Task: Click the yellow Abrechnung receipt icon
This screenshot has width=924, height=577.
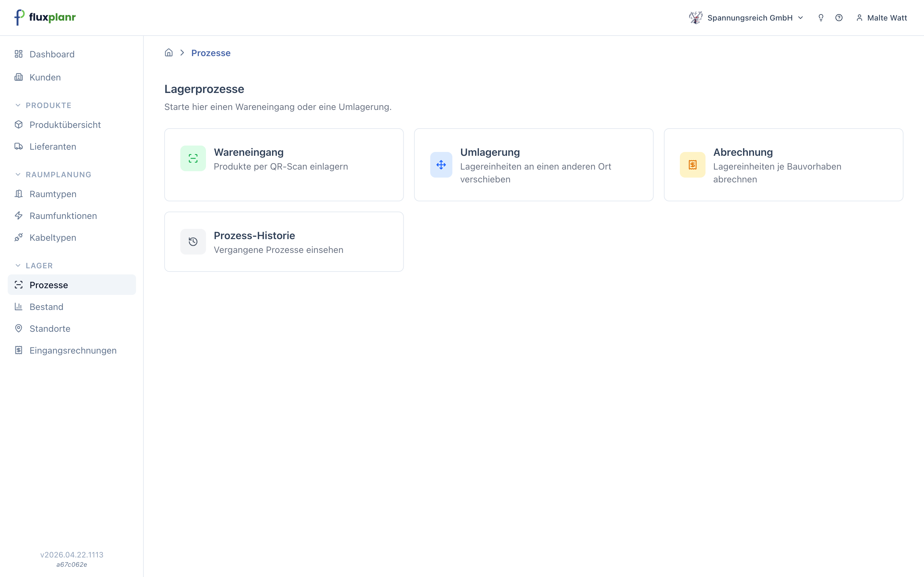Action: [x=692, y=165]
